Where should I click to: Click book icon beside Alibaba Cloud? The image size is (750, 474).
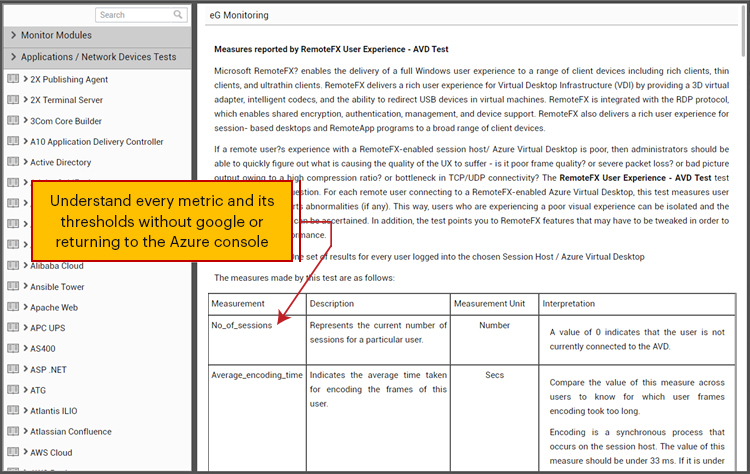click(13, 265)
